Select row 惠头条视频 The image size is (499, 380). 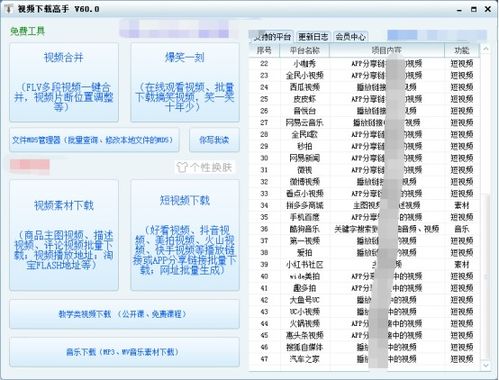click(x=364, y=335)
